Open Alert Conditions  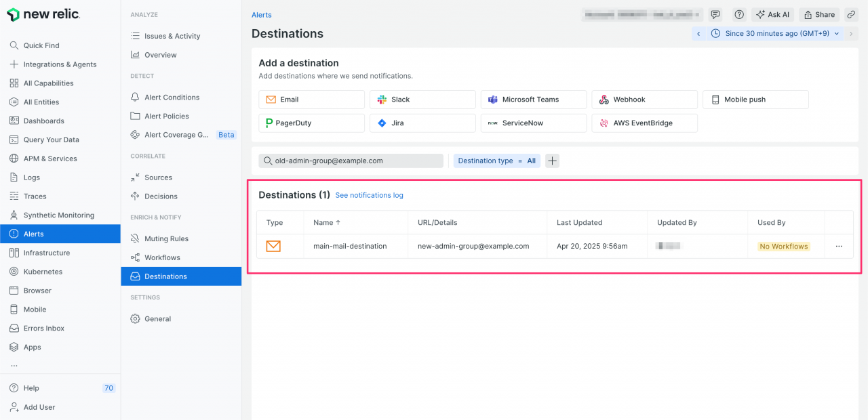click(172, 98)
